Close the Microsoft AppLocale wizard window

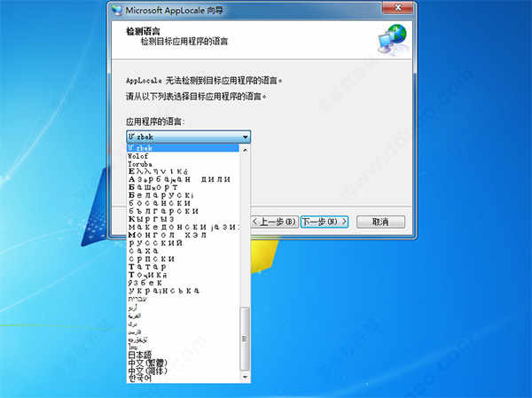pyautogui.click(x=397, y=8)
